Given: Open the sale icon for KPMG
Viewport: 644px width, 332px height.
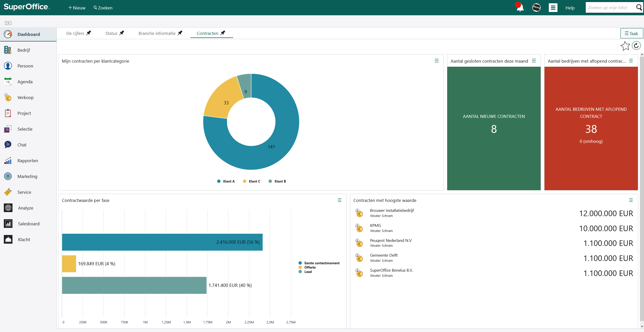Looking at the screenshot, I should (x=359, y=228).
